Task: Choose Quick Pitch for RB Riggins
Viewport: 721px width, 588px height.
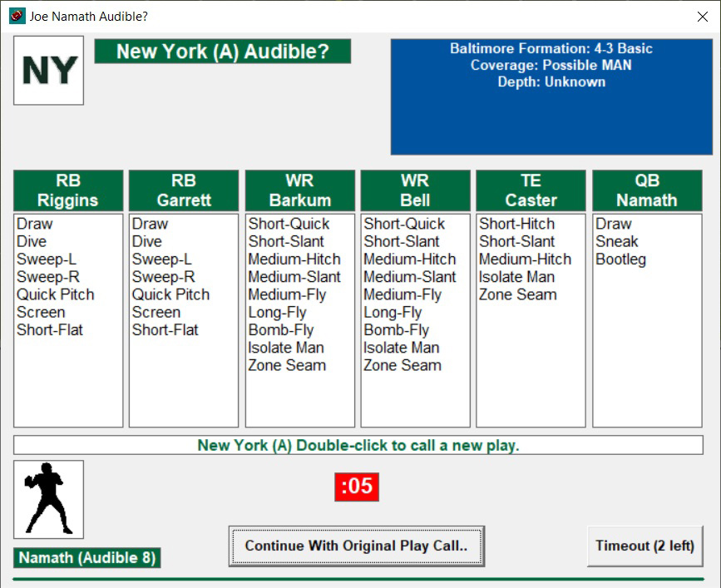Action: pos(55,294)
